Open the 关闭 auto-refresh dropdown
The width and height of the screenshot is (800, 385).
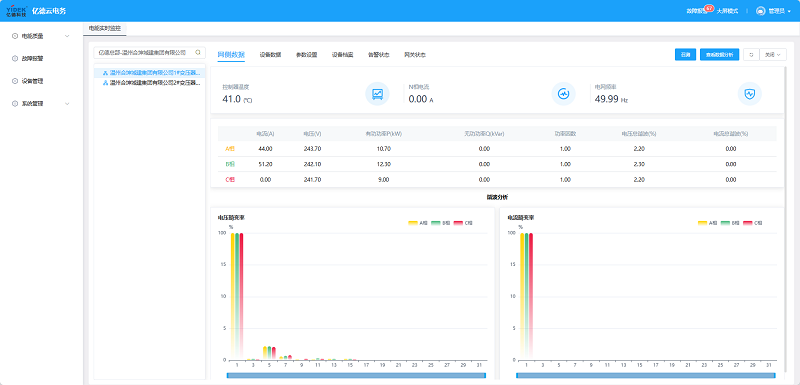coord(773,55)
